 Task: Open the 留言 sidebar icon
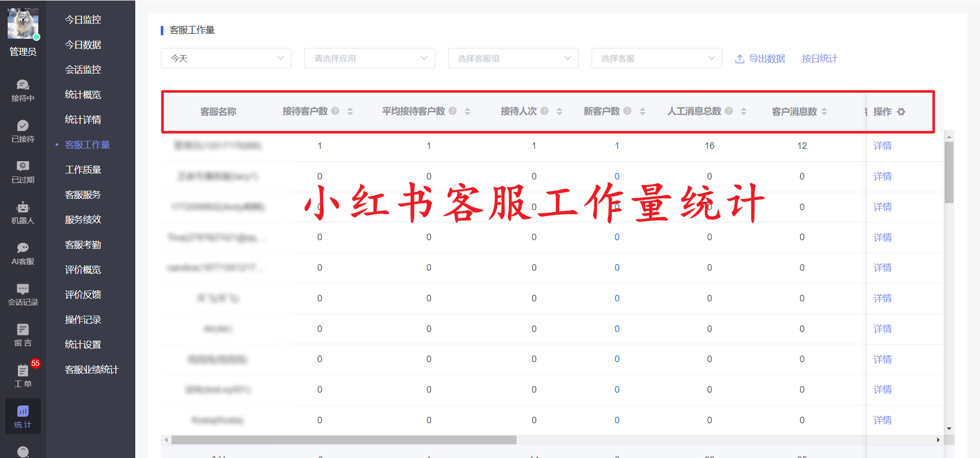pos(23,335)
